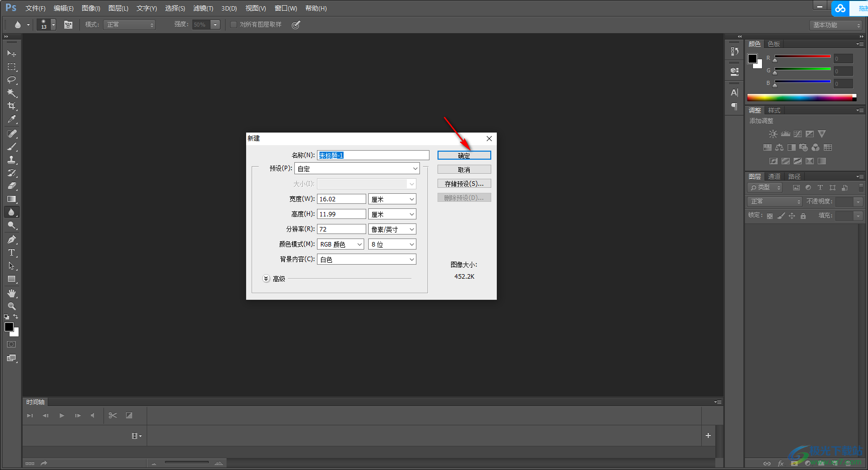Click the document Name input field
Viewport: 868px width, 470px height.
pos(373,156)
